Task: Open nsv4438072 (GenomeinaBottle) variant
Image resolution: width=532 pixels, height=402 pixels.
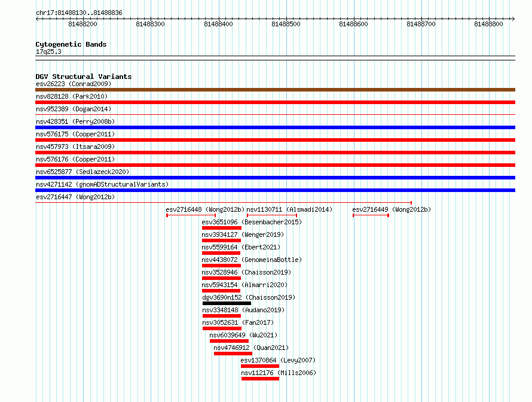Action: coord(252,260)
